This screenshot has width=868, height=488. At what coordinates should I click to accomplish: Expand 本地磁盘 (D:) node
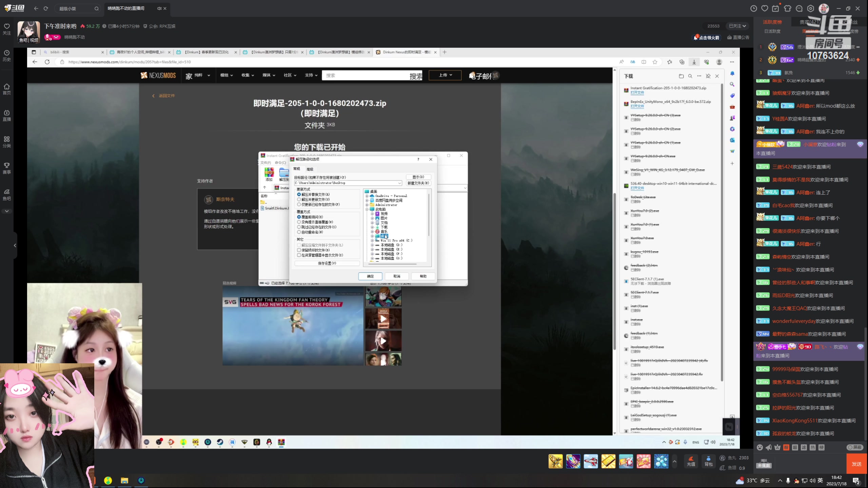pyautogui.click(x=372, y=245)
